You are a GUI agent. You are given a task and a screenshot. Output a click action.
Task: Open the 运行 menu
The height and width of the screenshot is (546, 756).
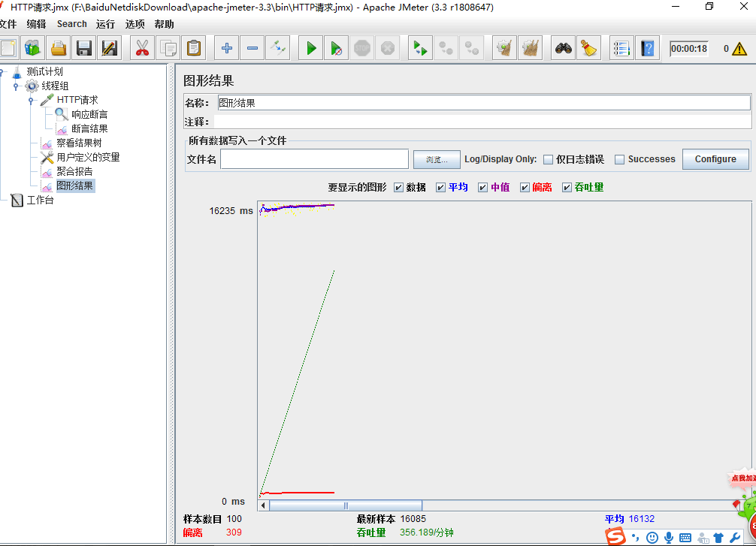pos(105,24)
